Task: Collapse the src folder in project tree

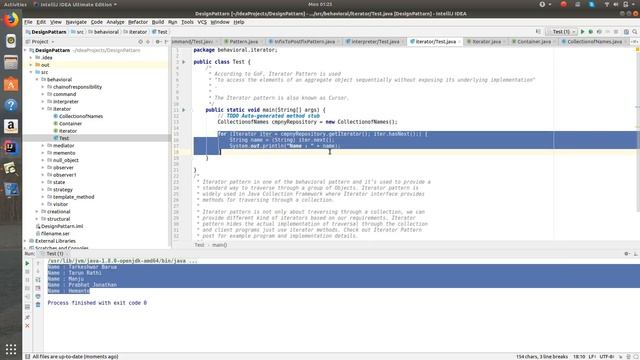Action: coord(31,72)
